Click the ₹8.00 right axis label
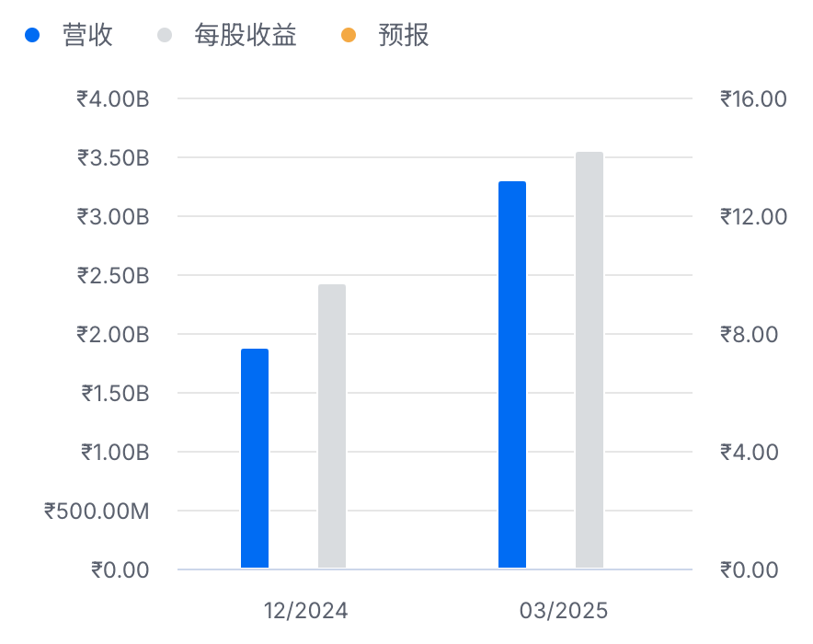813x644 pixels. coord(749,334)
